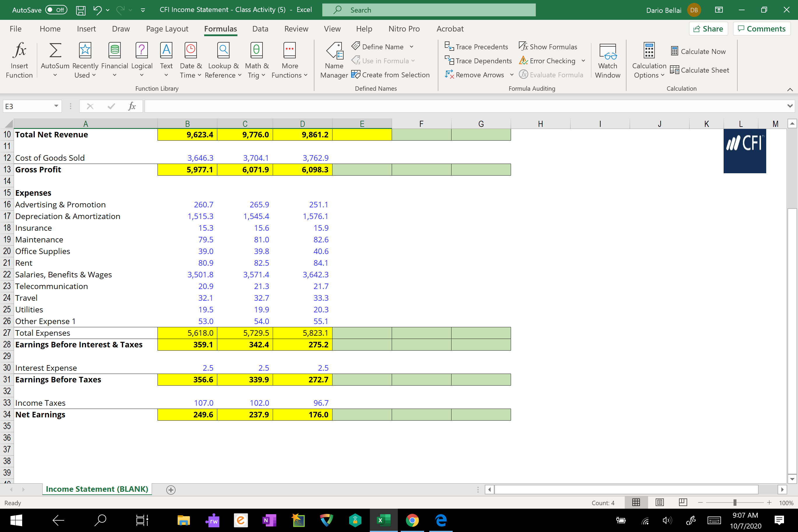798x532 pixels.
Task: Switch to the Data tab
Action: [260, 29]
